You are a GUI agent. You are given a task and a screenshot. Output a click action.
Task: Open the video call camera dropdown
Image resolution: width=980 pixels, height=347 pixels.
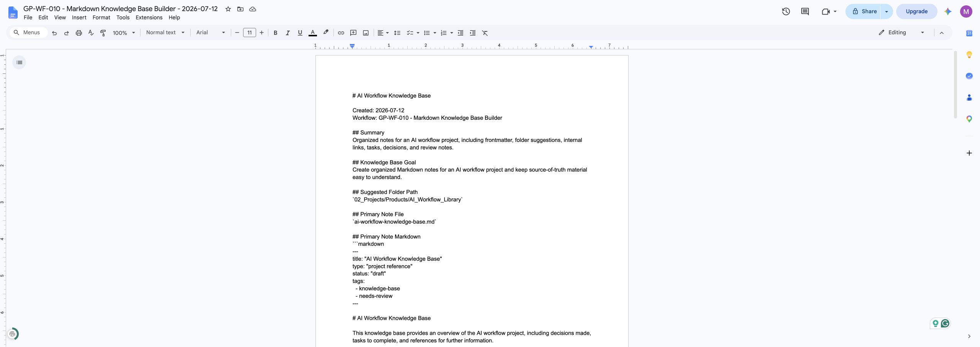(829, 11)
